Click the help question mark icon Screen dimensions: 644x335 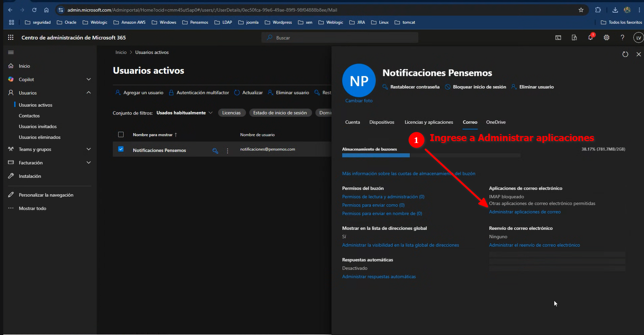coord(622,37)
